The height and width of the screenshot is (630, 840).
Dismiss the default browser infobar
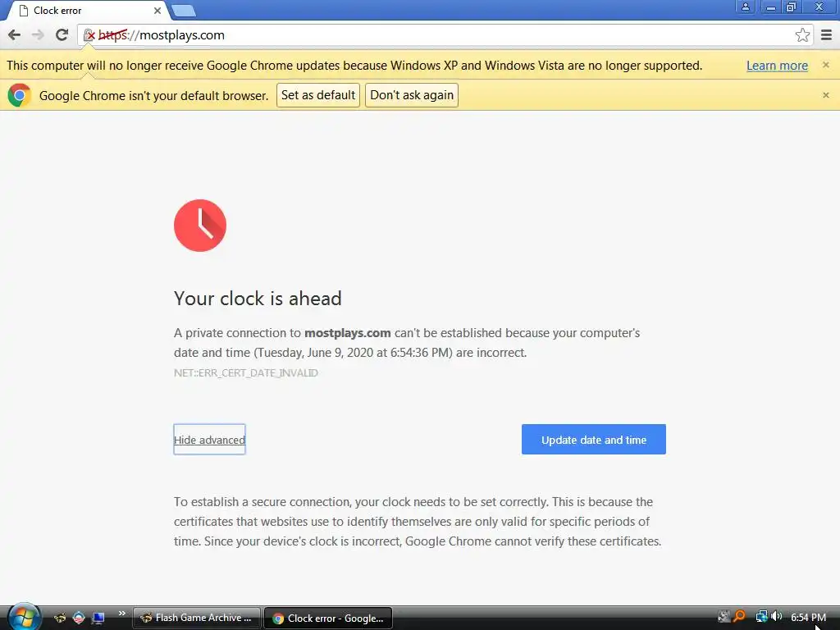825,95
